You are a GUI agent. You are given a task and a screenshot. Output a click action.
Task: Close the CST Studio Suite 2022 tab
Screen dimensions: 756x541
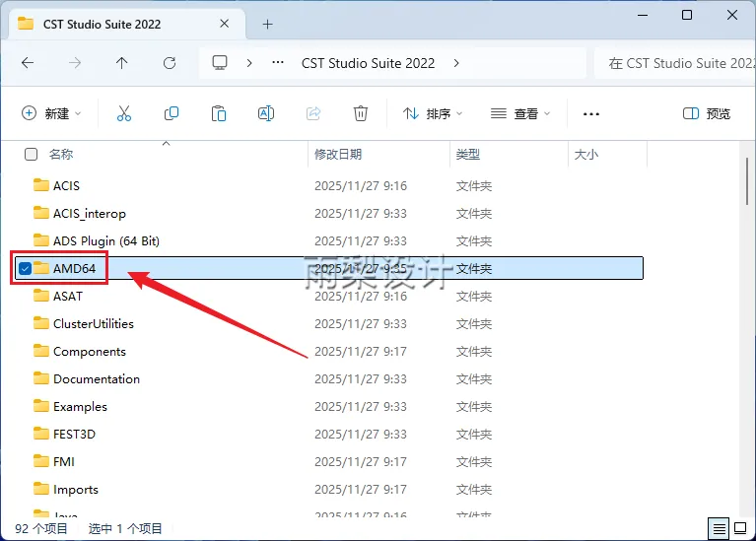(x=224, y=24)
